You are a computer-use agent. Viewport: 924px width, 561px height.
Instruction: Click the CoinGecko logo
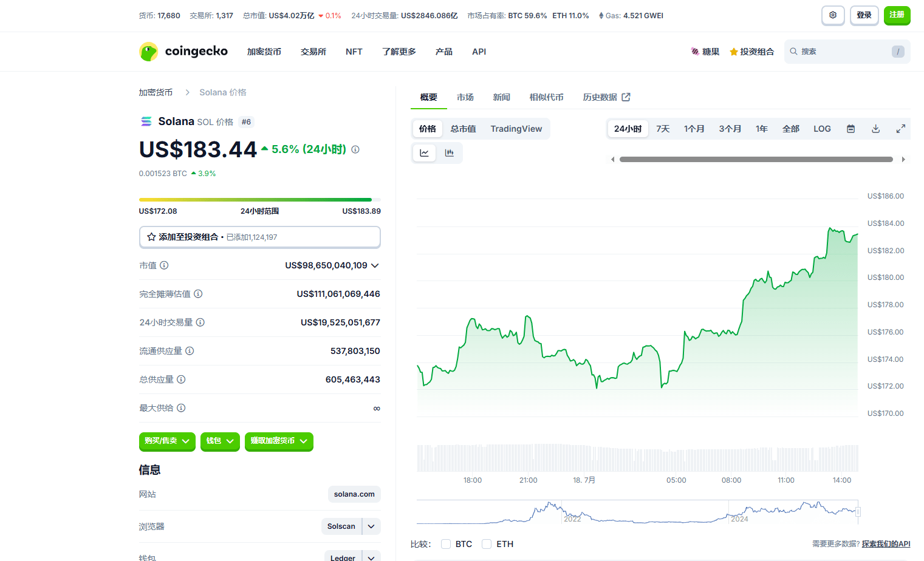click(183, 52)
